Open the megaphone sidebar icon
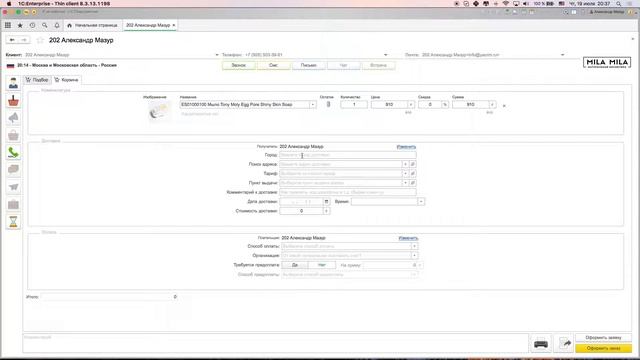Image resolution: width=640 pixels, height=360 pixels. click(x=13, y=118)
